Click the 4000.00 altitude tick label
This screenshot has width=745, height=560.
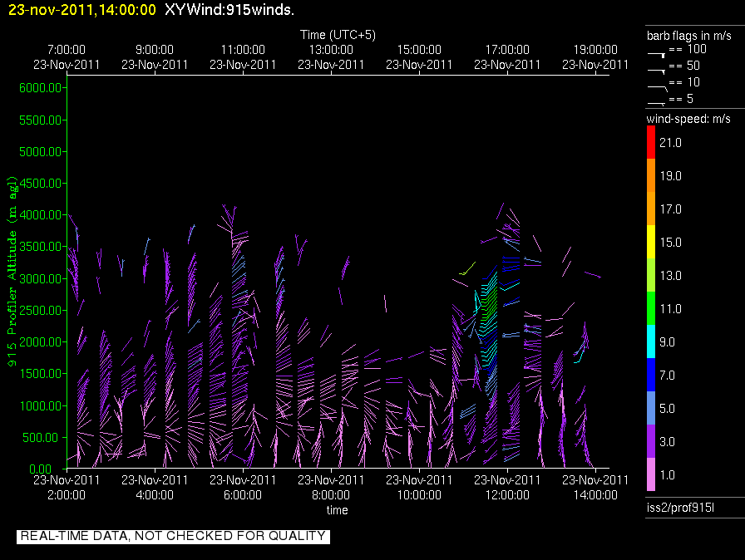[41, 215]
